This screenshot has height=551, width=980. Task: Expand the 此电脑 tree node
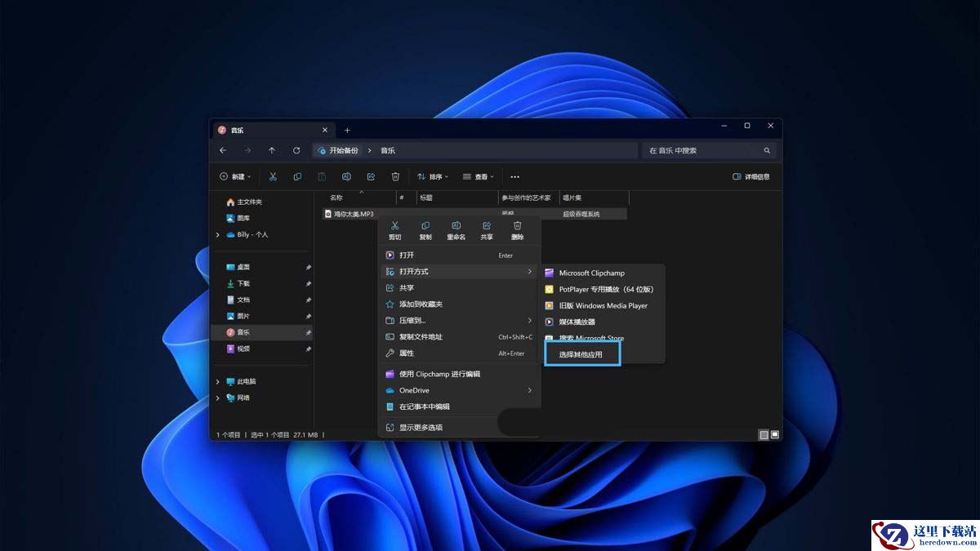click(x=218, y=381)
